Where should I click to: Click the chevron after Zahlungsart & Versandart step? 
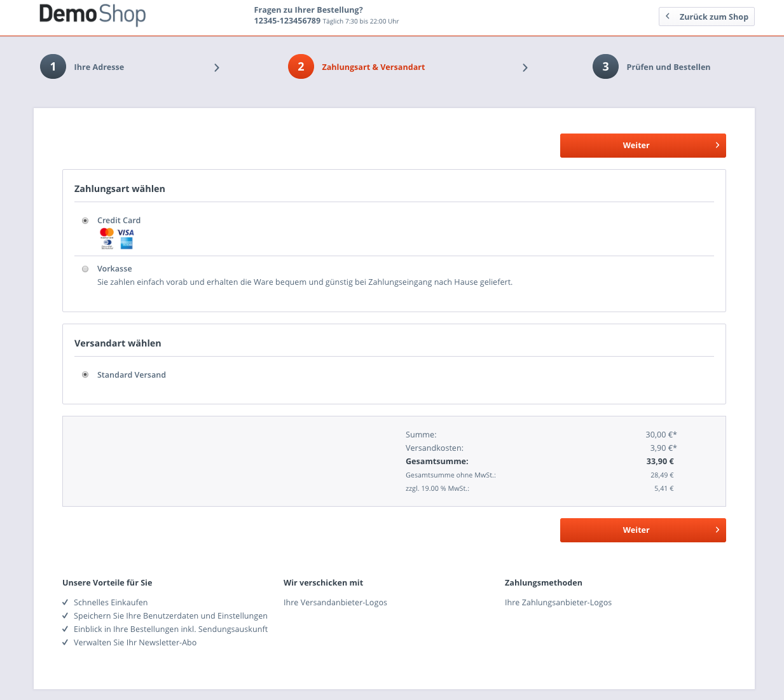[525, 67]
